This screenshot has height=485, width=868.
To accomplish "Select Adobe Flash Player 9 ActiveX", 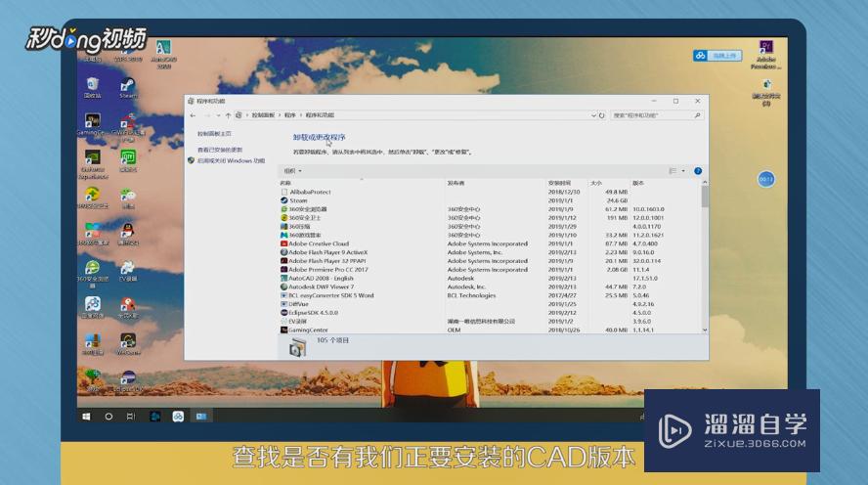I will (x=490, y=252).
